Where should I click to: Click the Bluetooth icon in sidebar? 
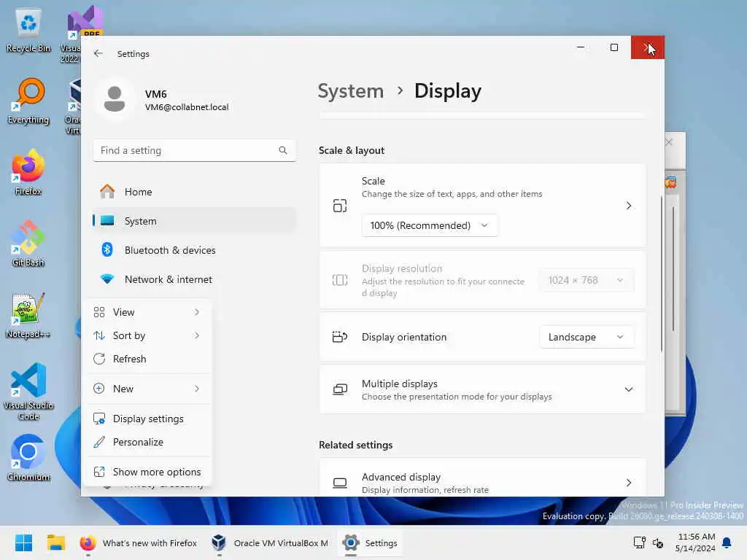[x=107, y=249]
